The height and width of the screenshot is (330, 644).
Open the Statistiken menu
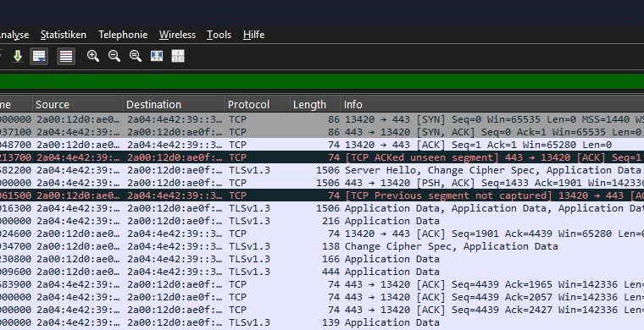[64, 35]
